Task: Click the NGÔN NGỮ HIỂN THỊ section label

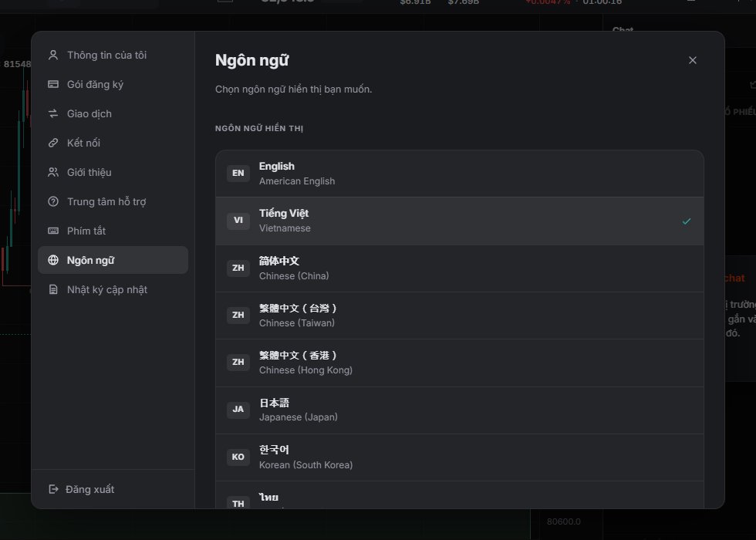Action: coord(259,128)
